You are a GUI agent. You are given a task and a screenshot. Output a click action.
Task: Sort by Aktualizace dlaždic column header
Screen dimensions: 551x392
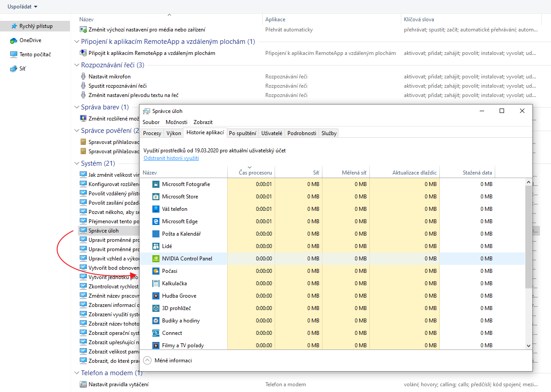[x=405, y=172]
